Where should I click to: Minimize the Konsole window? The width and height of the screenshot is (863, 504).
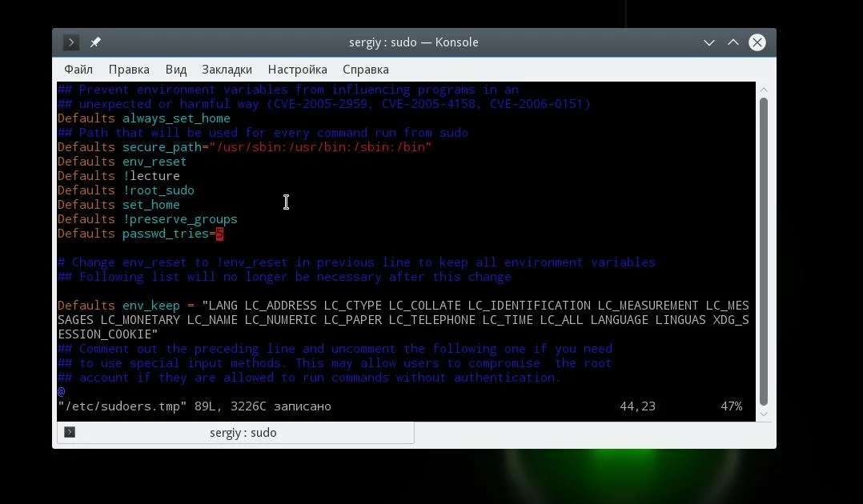[709, 42]
